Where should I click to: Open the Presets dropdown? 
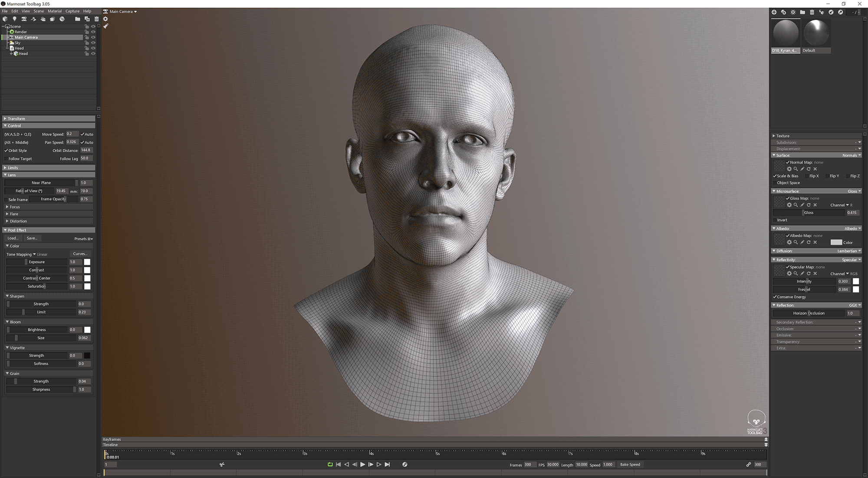(83, 239)
